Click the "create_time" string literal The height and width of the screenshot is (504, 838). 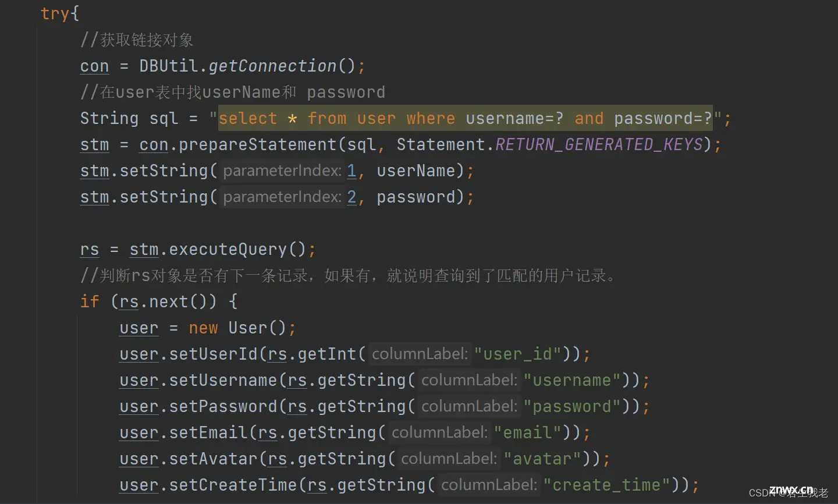click(606, 485)
